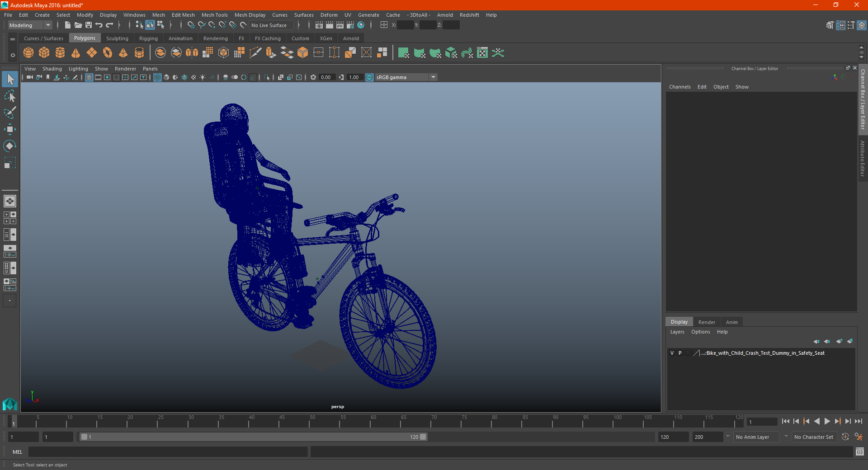Screen dimensions: 868x470
Task: Activate the Scale tool in toolbox
Action: (9, 163)
